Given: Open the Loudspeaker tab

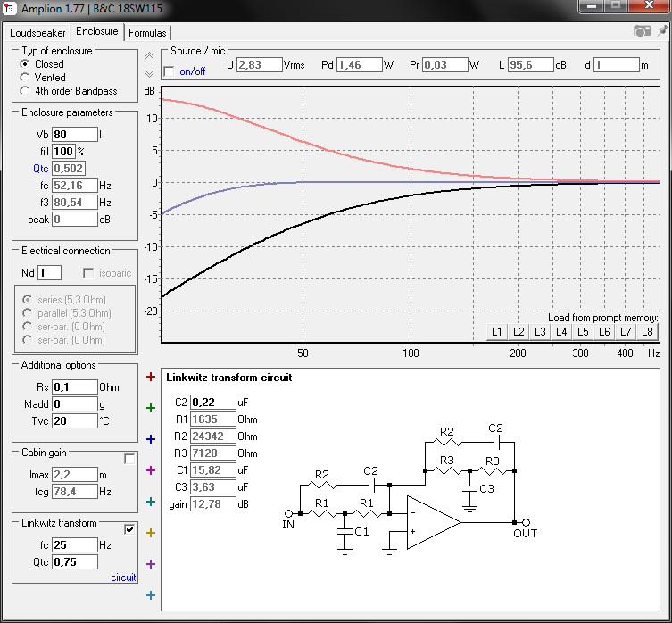Looking at the screenshot, I should click(37, 33).
